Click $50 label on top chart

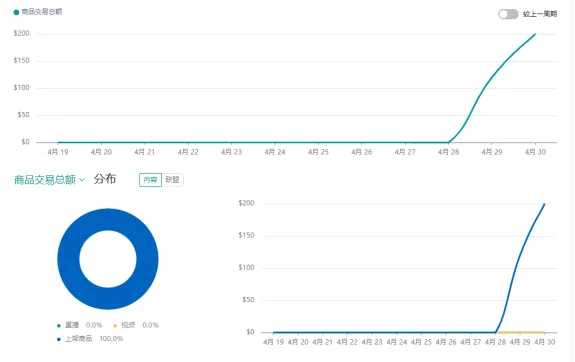tap(23, 115)
